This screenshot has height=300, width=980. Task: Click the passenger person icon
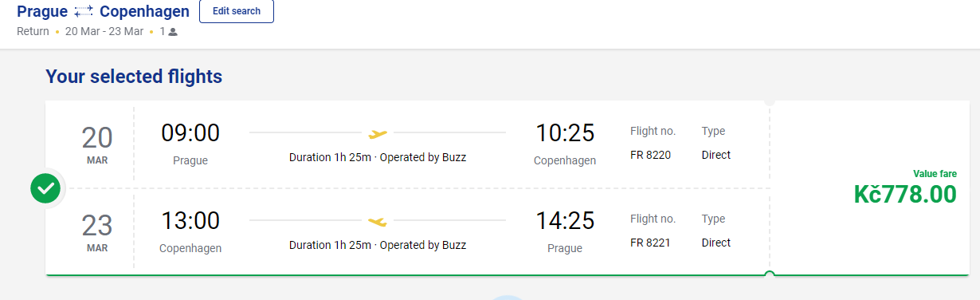click(x=173, y=32)
